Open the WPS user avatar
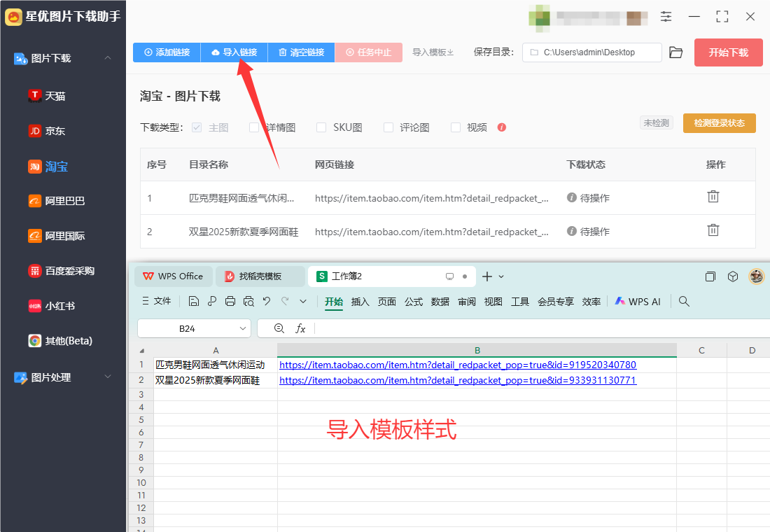 756,276
